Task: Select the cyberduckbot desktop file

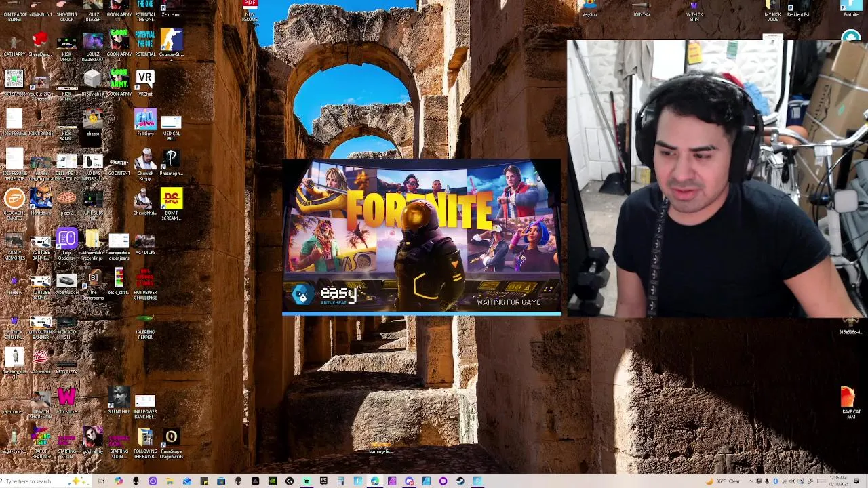Action: (66, 285)
